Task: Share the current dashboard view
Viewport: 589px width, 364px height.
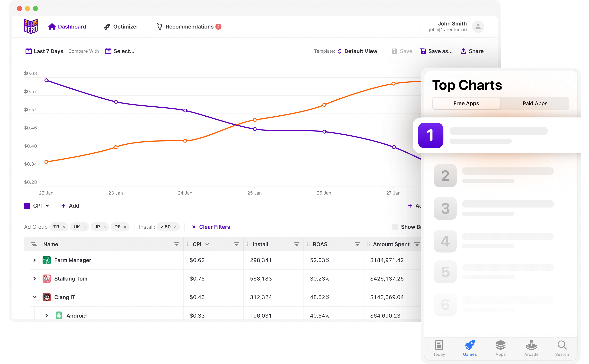Action: point(472,51)
